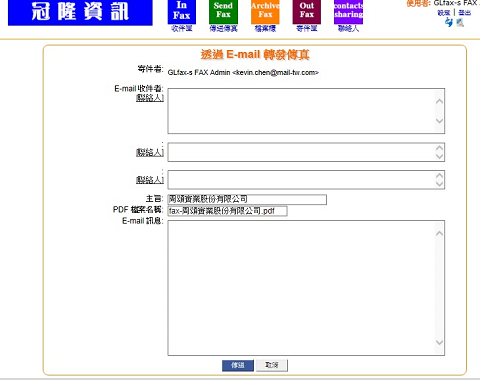
Task: Click down arrow in E-mail 訊息 scrollbar
Action: (x=439, y=342)
